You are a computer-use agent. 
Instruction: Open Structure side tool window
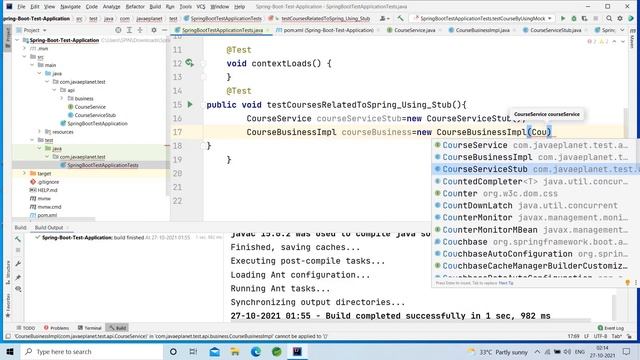8,273
